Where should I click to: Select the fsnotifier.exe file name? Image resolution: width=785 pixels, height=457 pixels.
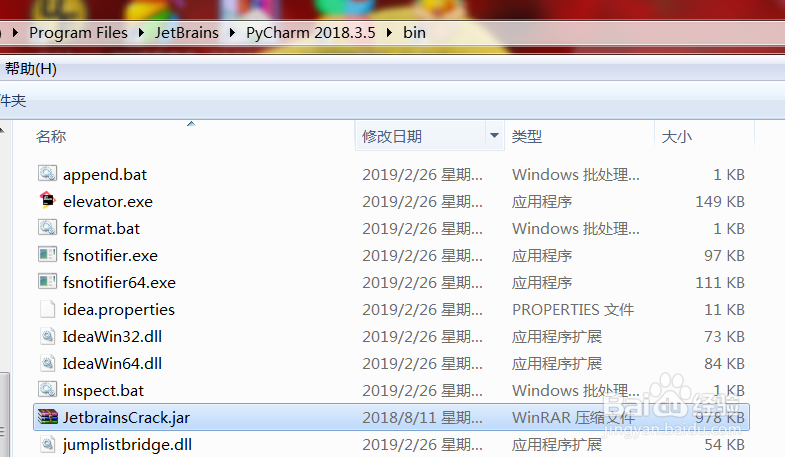(110, 255)
